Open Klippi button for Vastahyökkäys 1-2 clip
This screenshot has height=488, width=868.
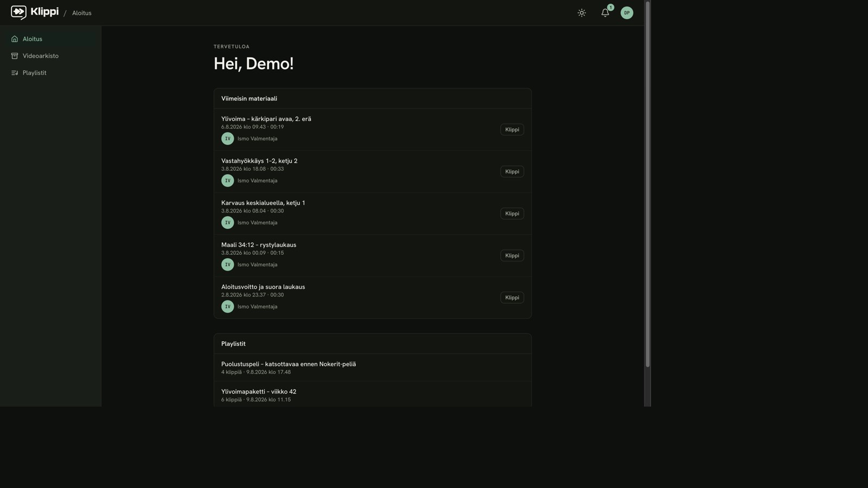[x=512, y=171]
